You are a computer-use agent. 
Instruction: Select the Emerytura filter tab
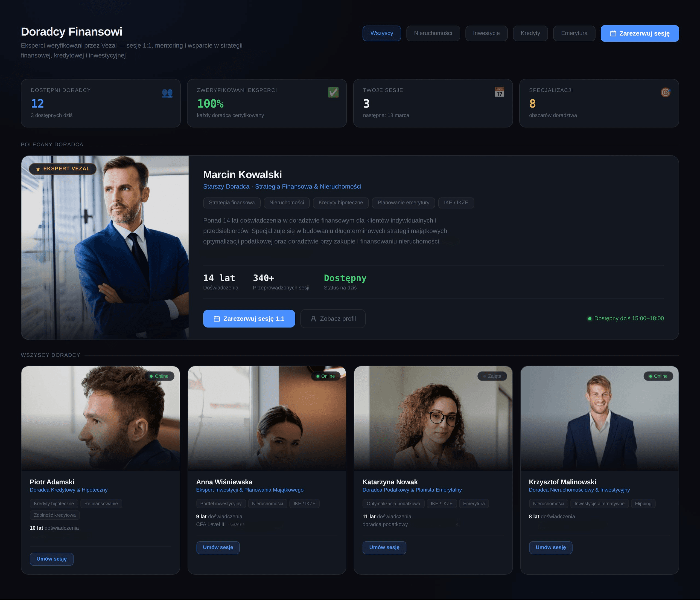(x=574, y=33)
